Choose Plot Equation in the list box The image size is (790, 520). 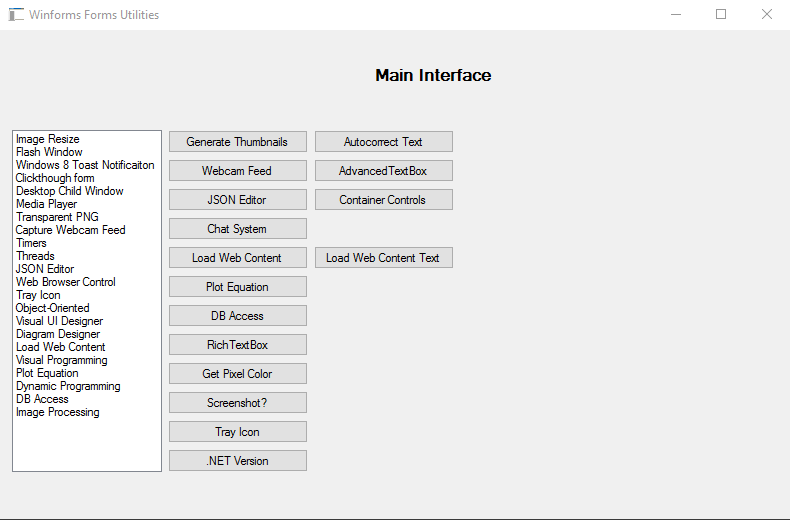(x=87, y=373)
